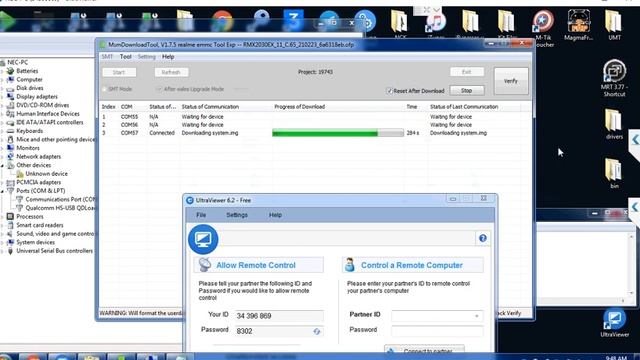Collapse the Ports (COM & LPT) node

tap(2, 191)
